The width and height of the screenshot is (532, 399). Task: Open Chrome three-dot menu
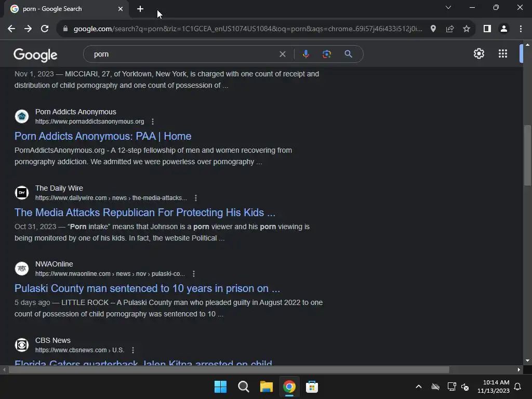(521, 29)
